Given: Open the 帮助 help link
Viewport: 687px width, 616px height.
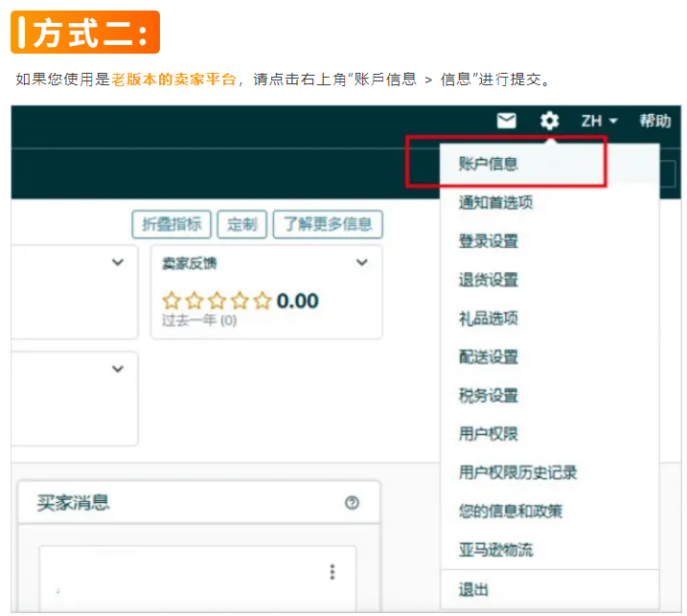Looking at the screenshot, I should point(655,121).
